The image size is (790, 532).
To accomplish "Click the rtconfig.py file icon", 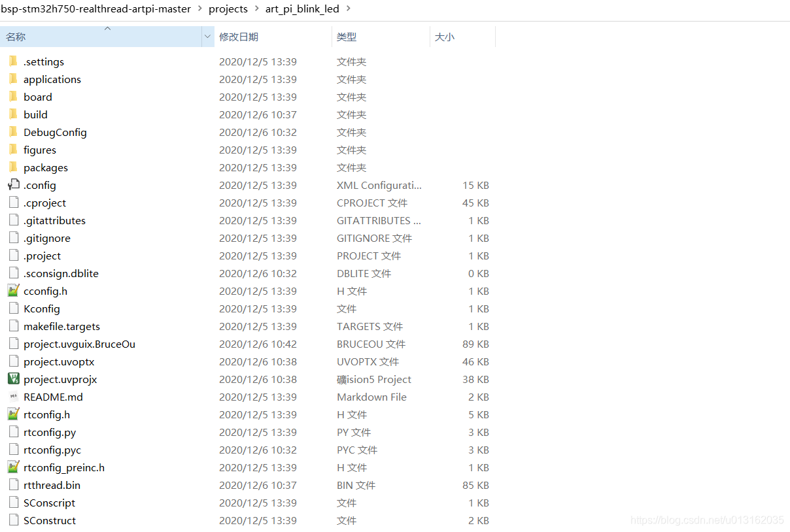I will (13, 432).
